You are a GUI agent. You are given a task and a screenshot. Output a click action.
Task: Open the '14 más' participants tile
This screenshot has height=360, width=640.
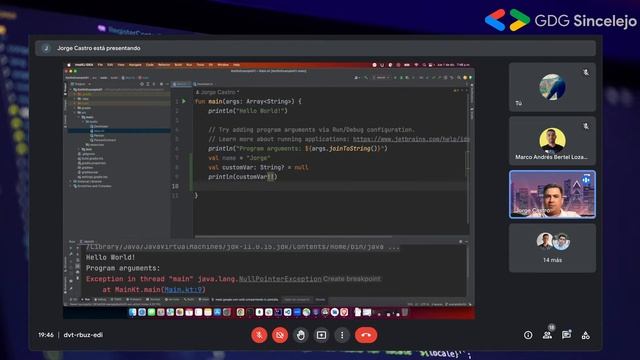(x=552, y=248)
